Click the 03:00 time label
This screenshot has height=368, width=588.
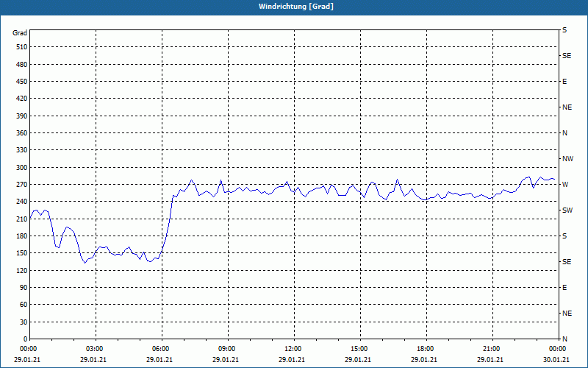(x=96, y=349)
